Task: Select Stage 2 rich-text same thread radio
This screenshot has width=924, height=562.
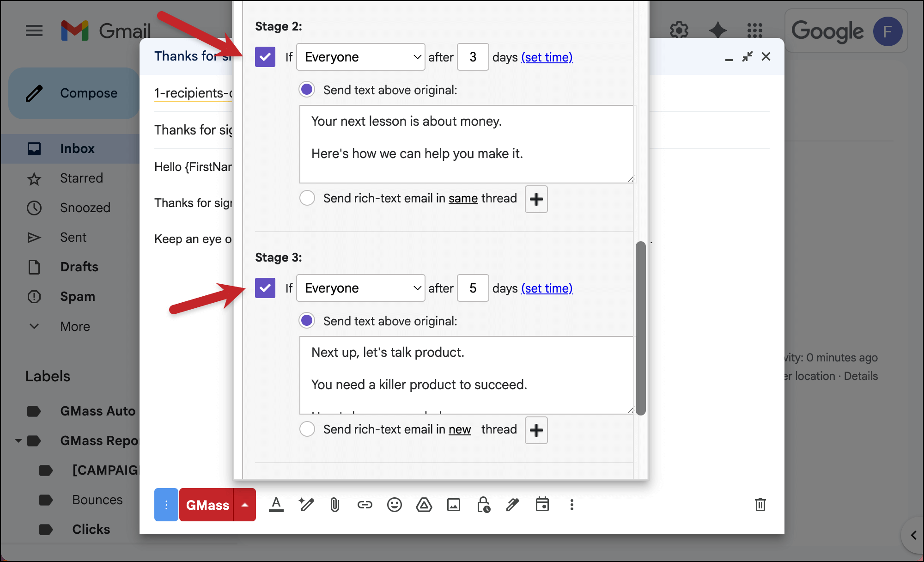Action: [x=307, y=198]
